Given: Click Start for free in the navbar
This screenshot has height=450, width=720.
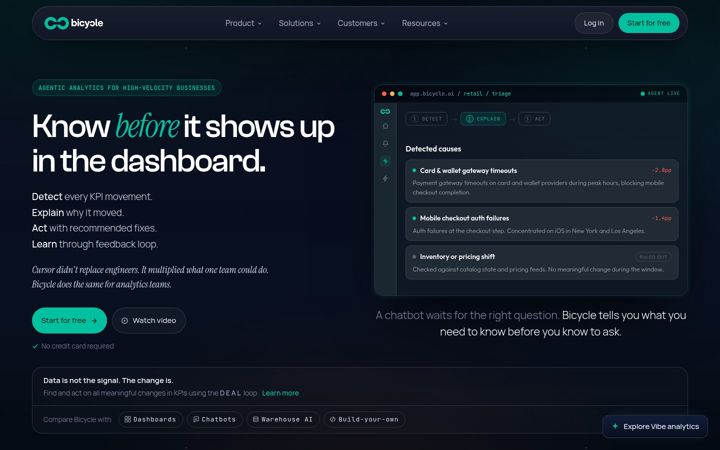Looking at the screenshot, I should (649, 23).
